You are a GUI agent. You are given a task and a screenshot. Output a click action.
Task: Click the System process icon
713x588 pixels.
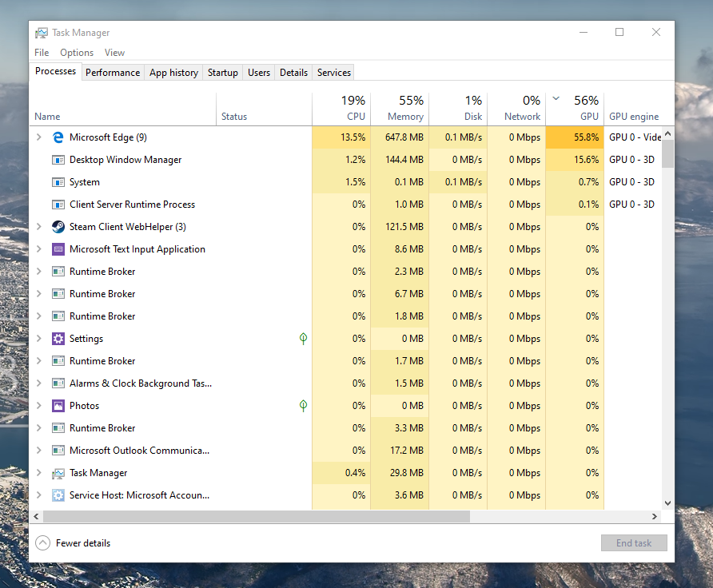click(x=58, y=182)
